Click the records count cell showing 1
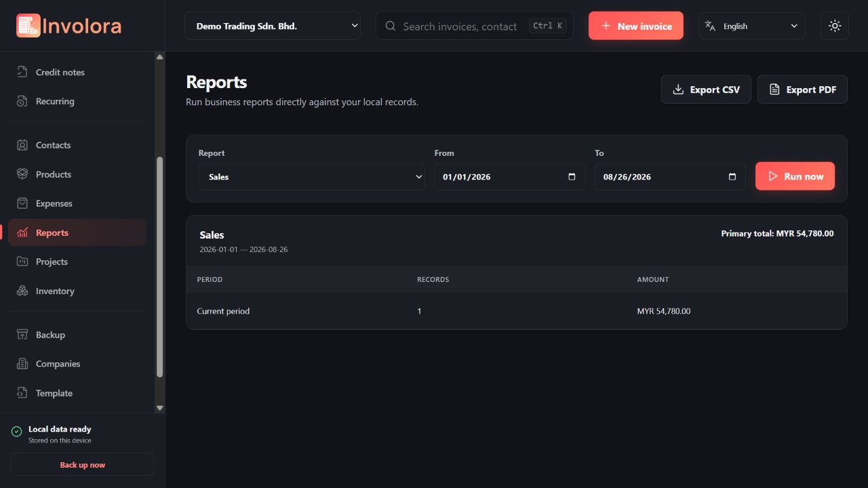The image size is (868, 488). (x=419, y=311)
